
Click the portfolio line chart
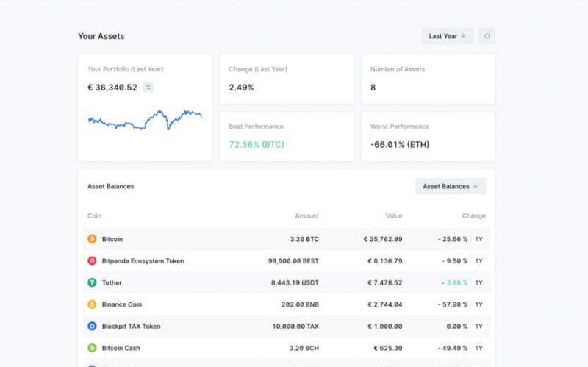click(145, 119)
